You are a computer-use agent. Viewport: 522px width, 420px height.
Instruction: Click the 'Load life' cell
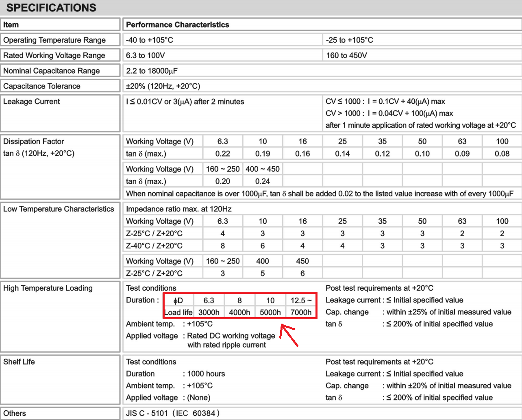pyautogui.click(x=178, y=312)
